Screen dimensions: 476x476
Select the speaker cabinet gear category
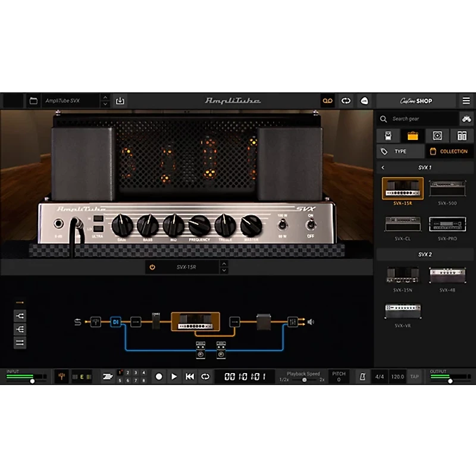(x=437, y=136)
